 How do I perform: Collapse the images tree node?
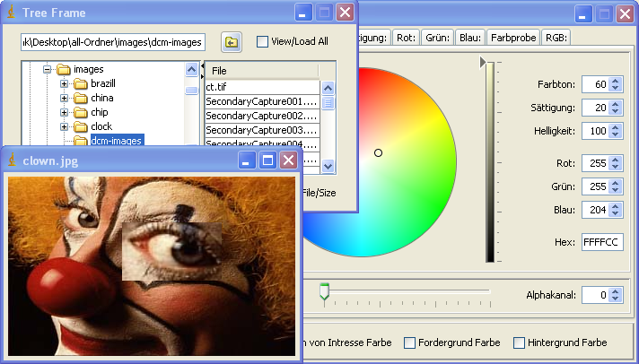(x=47, y=70)
